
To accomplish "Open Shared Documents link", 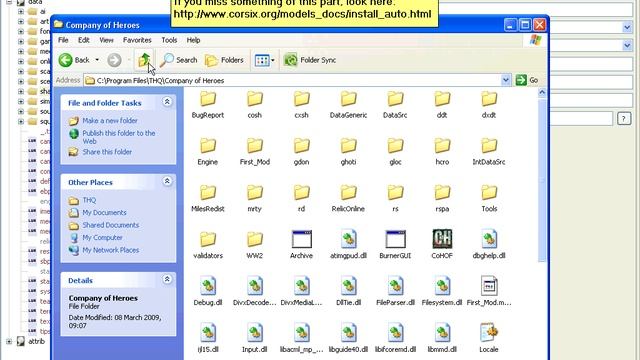I will click(x=111, y=225).
